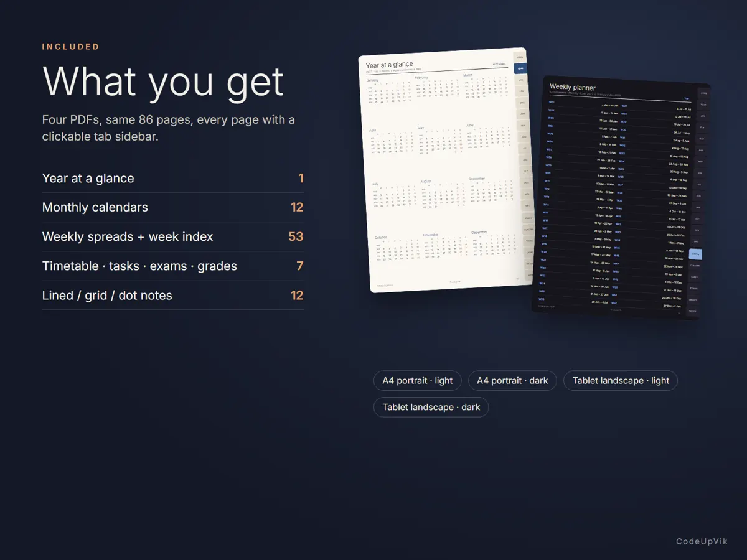Viewport: 747px width, 560px height.
Task: Click 'Timetable · tasks · exams · grades' row
Action: pyautogui.click(x=173, y=266)
